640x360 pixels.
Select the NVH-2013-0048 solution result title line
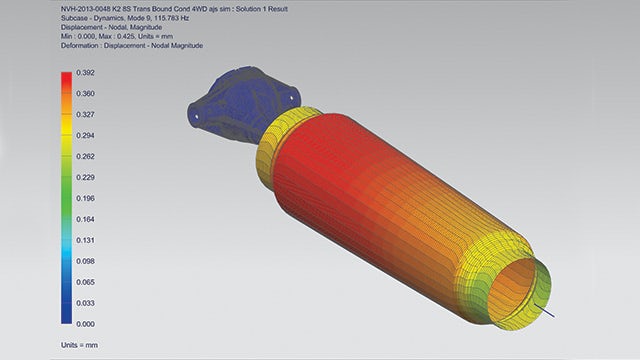174,9
